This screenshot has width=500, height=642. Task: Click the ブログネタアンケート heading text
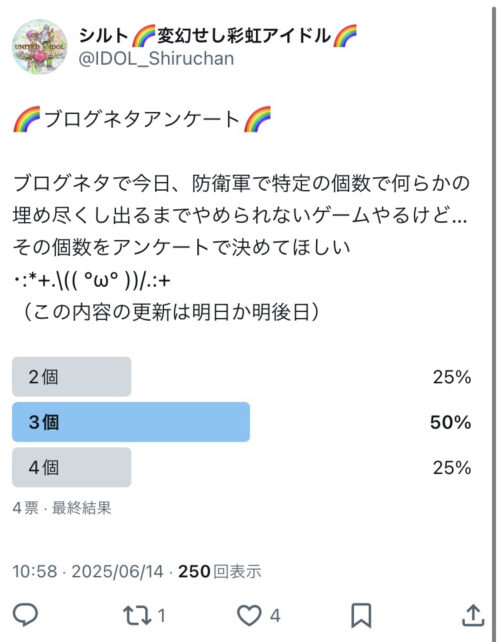pos(142,119)
